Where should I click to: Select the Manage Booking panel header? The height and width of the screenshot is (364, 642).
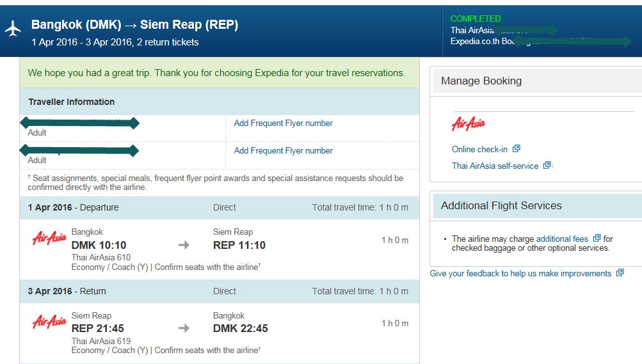tap(538, 81)
